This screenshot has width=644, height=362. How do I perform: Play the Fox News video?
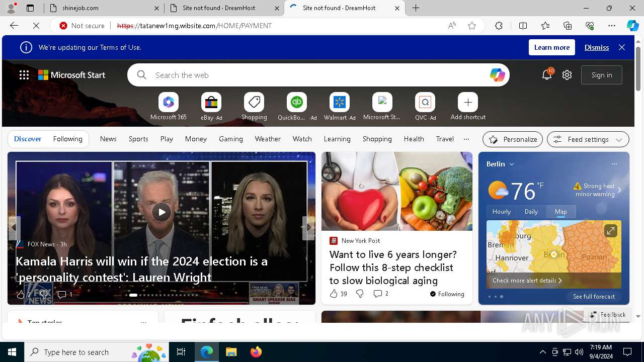(162, 212)
